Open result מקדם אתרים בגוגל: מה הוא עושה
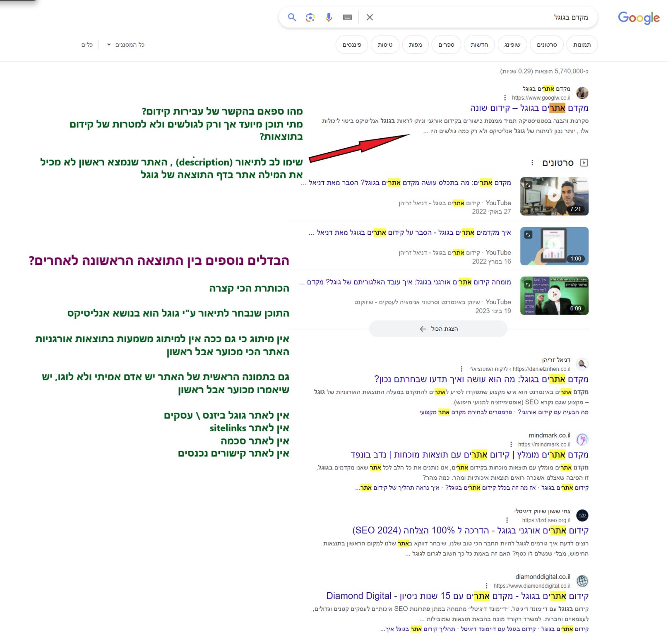The width and height of the screenshot is (668, 644). click(481, 380)
